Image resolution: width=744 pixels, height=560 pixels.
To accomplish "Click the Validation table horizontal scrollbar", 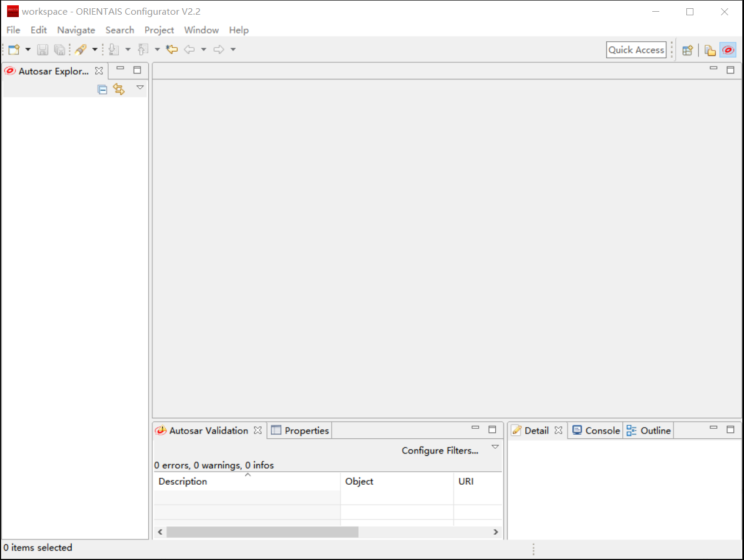I will coord(262,532).
